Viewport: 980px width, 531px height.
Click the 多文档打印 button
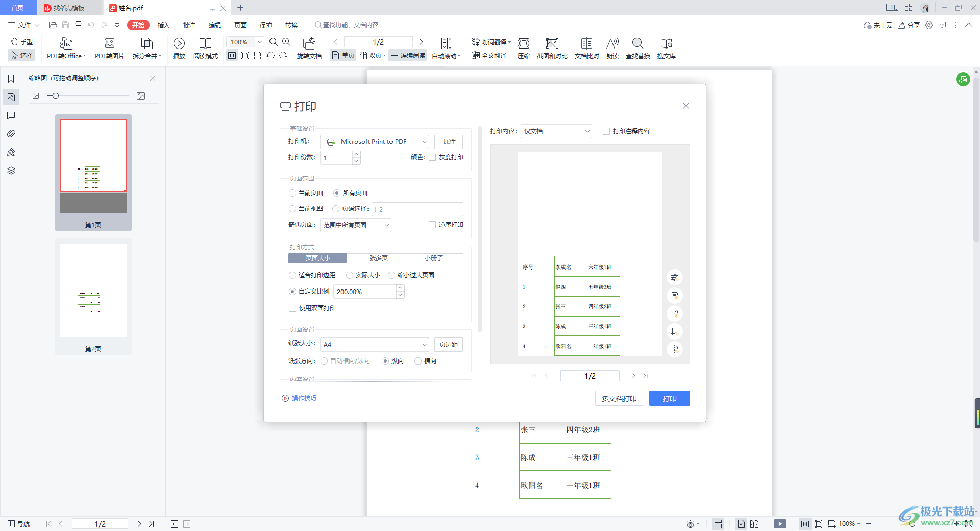click(619, 399)
